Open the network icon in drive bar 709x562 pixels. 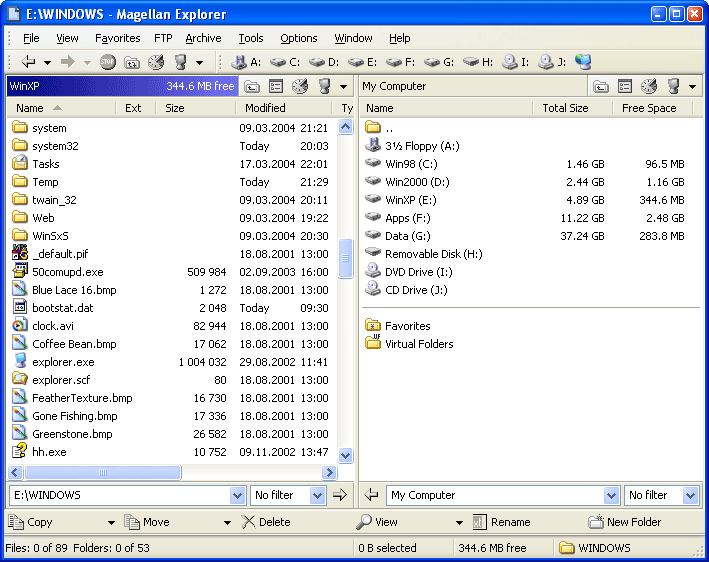(583, 62)
